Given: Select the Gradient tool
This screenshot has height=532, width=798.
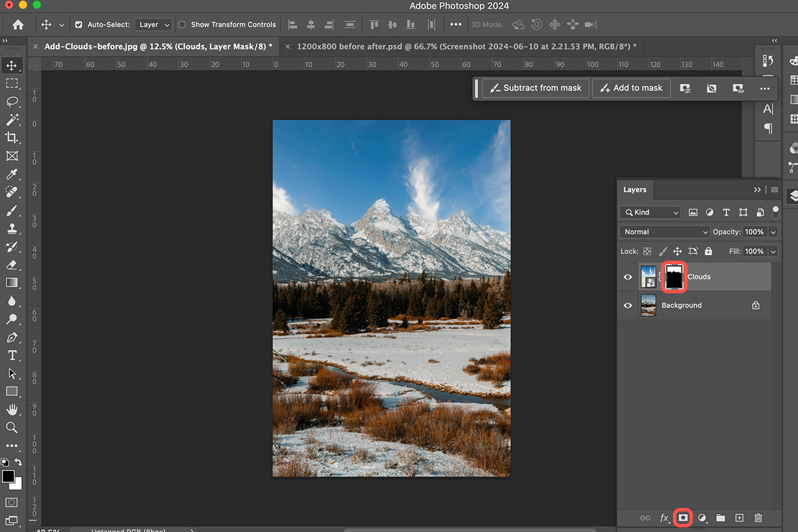Looking at the screenshot, I should click(x=11, y=283).
